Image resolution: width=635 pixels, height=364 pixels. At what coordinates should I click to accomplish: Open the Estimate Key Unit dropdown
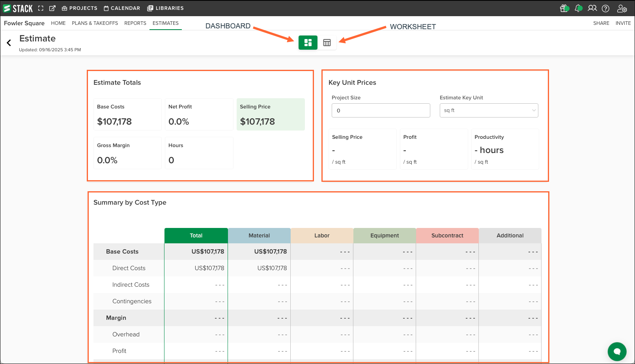pos(489,110)
